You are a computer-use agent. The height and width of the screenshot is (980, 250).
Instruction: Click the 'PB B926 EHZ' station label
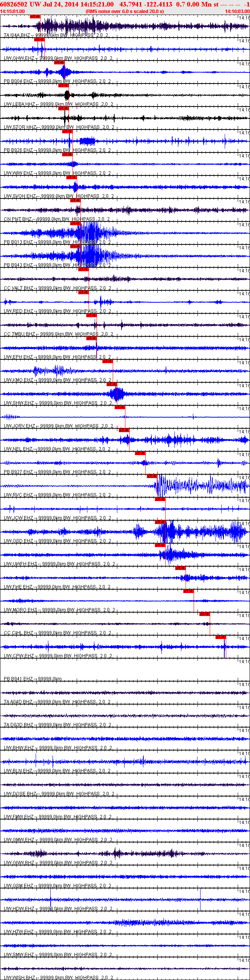tap(18, 150)
